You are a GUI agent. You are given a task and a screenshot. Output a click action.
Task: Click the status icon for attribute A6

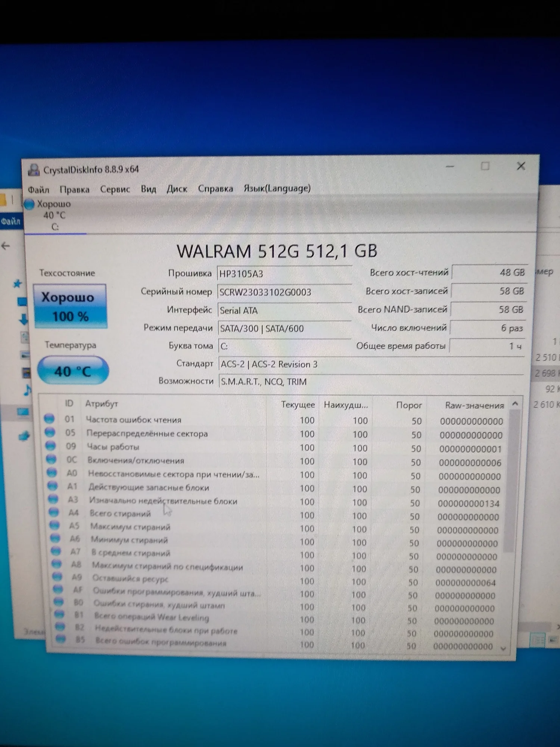[x=56, y=538]
